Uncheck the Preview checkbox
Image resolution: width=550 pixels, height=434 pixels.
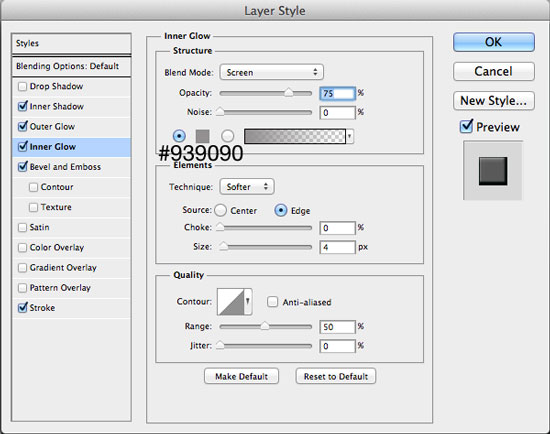[466, 126]
